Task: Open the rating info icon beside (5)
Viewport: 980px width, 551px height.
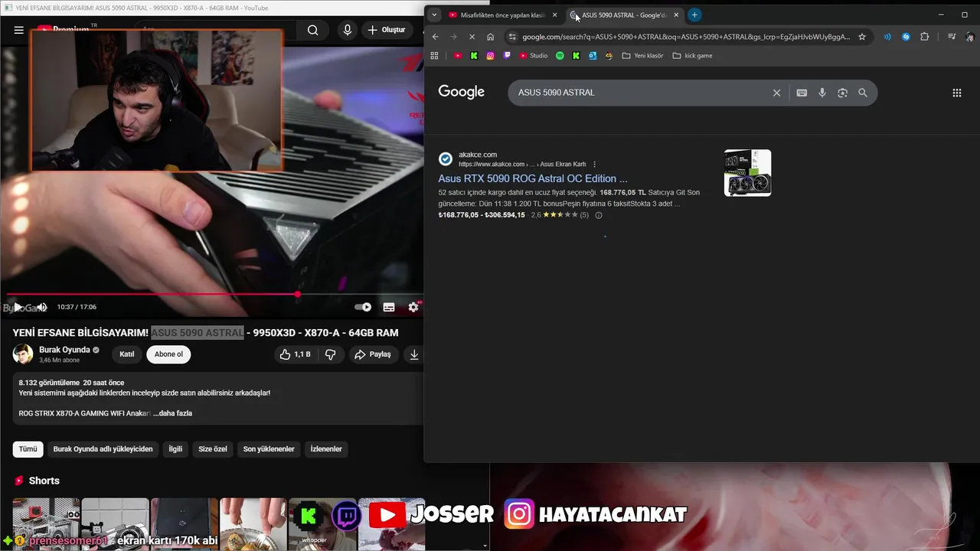Action: [x=599, y=215]
